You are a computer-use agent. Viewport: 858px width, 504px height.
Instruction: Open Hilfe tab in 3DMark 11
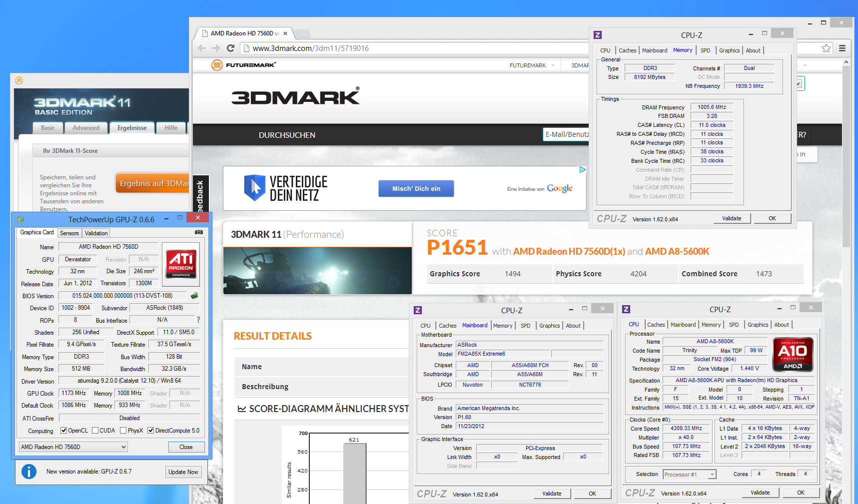(x=171, y=128)
